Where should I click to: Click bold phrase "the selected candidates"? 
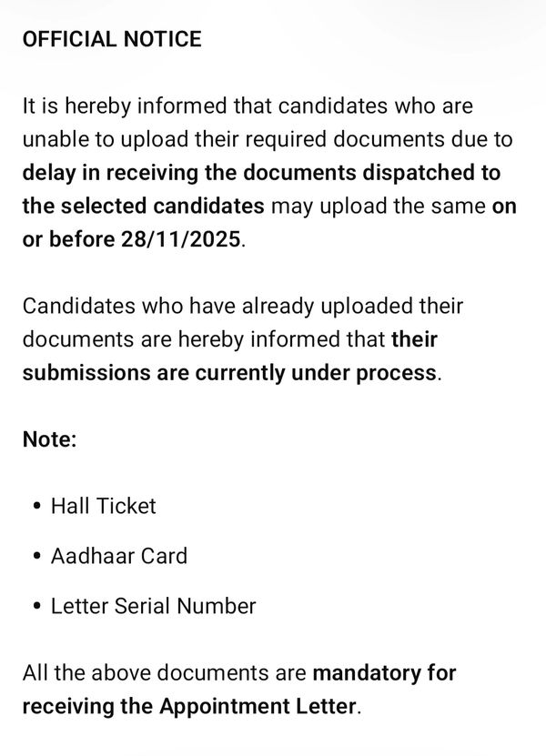(x=143, y=207)
